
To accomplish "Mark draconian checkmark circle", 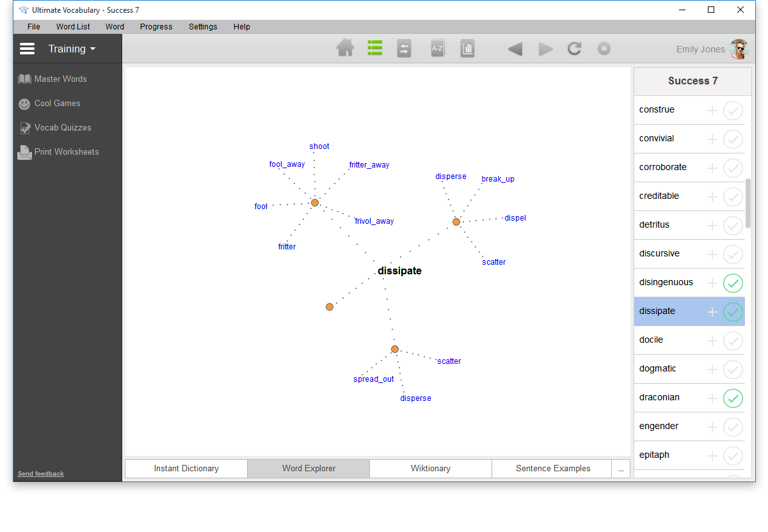I will 733,398.
